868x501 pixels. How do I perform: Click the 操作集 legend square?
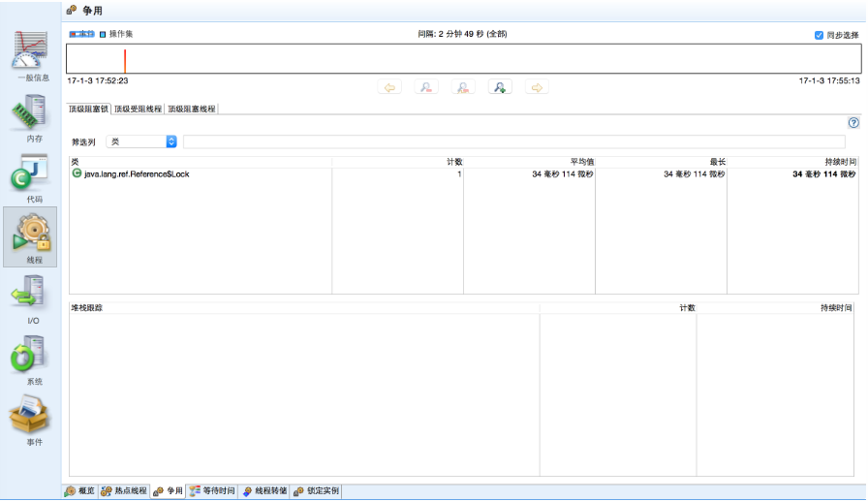pyautogui.click(x=103, y=34)
